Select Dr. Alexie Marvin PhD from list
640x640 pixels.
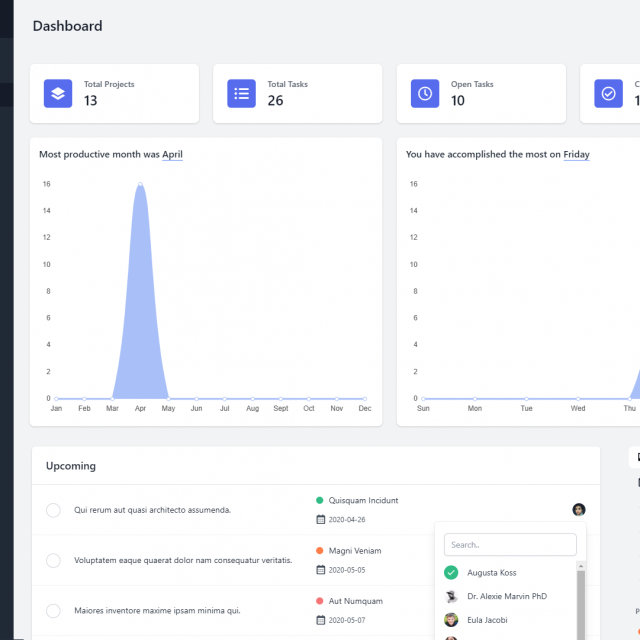pos(507,596)
